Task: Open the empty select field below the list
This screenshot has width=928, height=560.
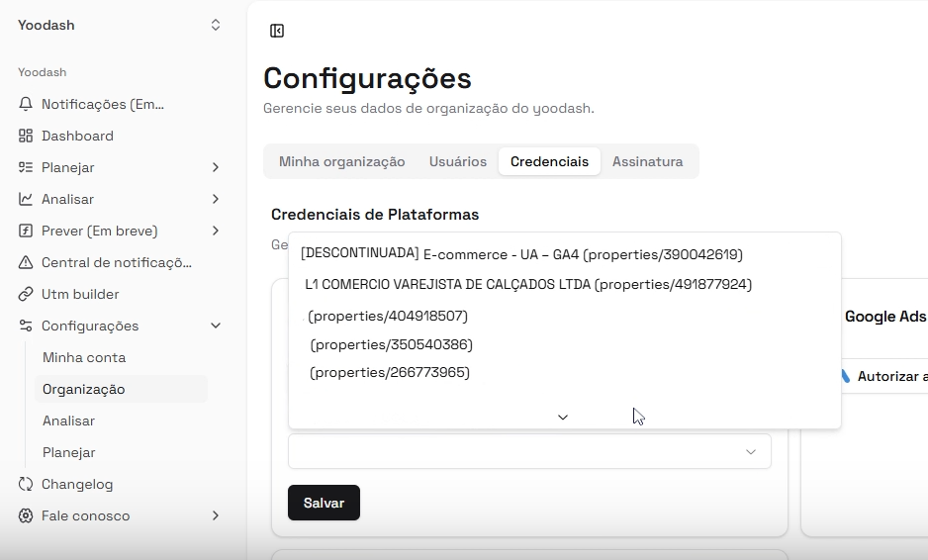Action: (529, 452)
